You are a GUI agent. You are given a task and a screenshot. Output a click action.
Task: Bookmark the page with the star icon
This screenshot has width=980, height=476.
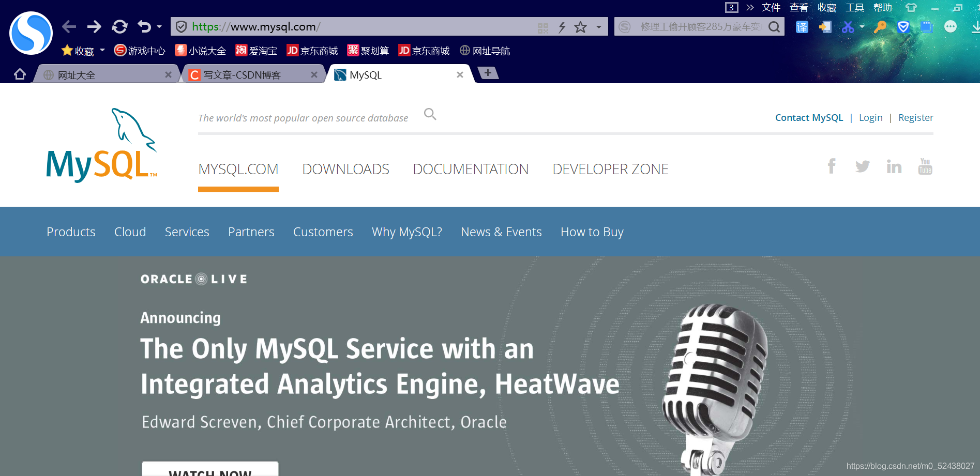581,27
